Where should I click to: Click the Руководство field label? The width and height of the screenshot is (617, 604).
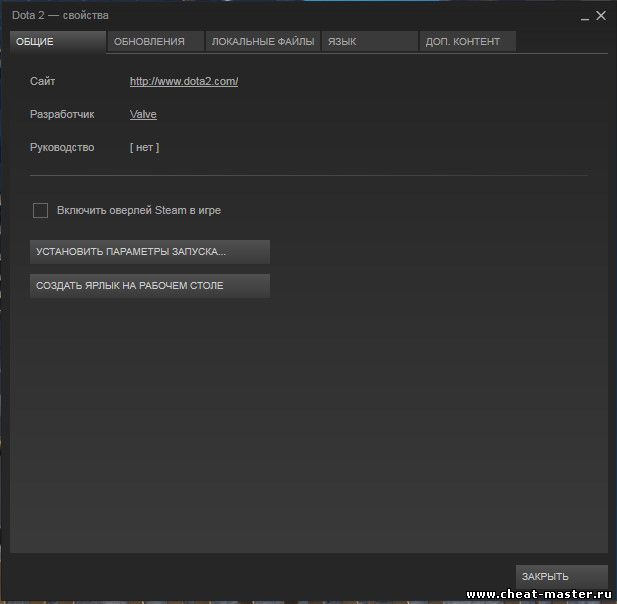tap(62, 147)
